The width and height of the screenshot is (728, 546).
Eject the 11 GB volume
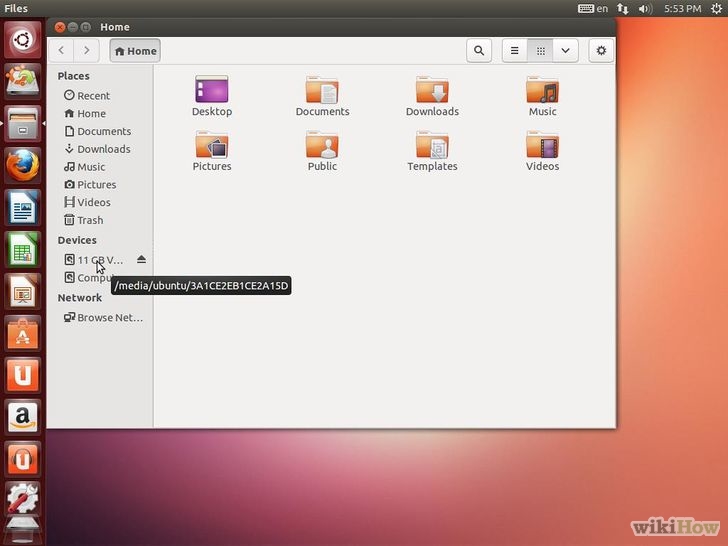tap(142, 259)
